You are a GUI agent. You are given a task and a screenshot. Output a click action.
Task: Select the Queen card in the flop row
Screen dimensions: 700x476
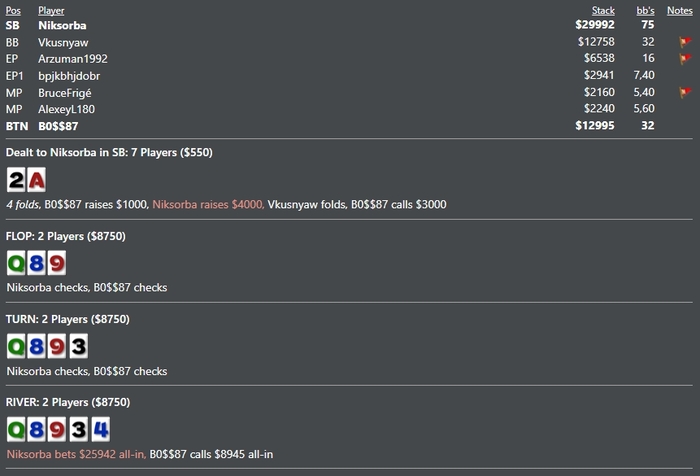click(x=16, y=264)
